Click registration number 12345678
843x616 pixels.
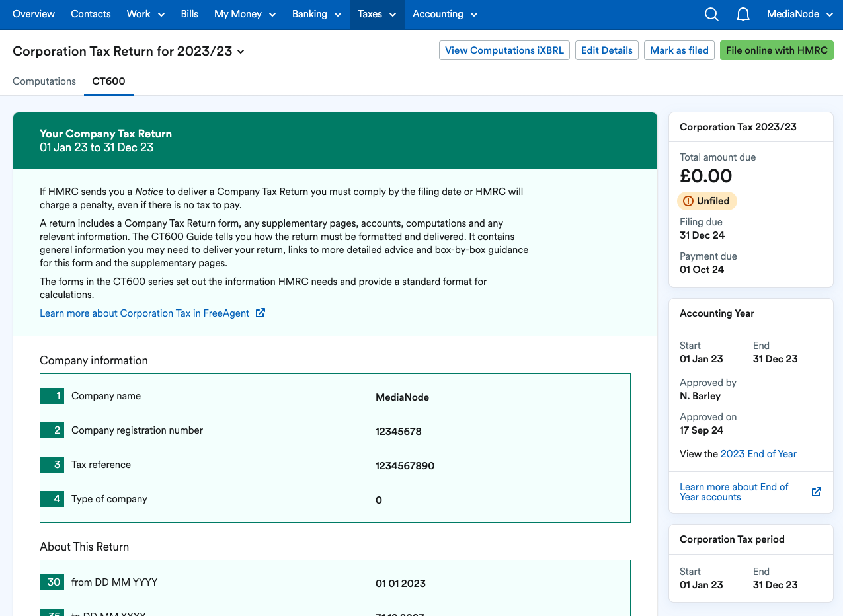tap(398, 432)
